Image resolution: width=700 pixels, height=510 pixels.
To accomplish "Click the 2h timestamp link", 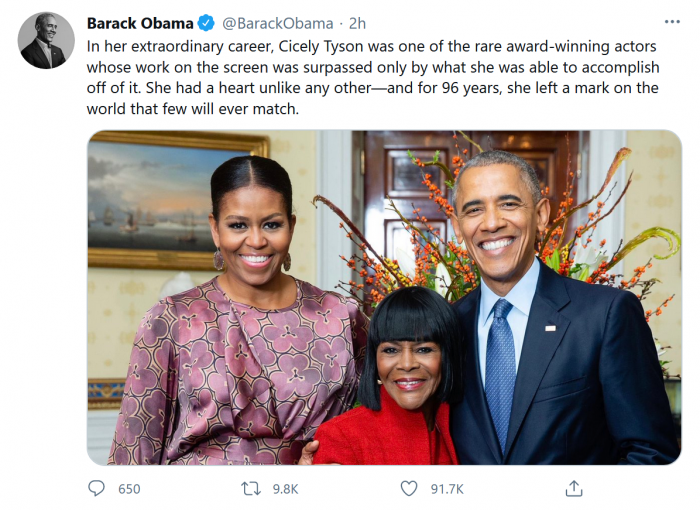I will tap(357, 23).
